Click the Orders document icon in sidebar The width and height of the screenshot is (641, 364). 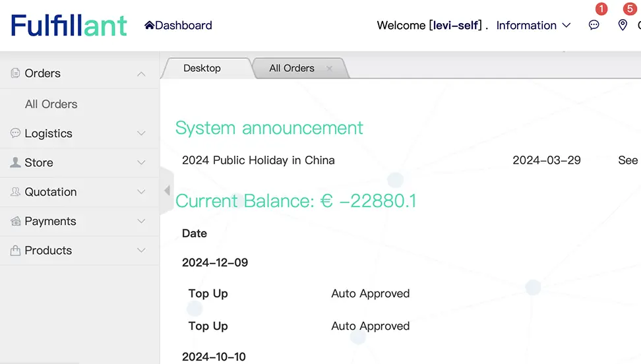(x=15, y=73)
